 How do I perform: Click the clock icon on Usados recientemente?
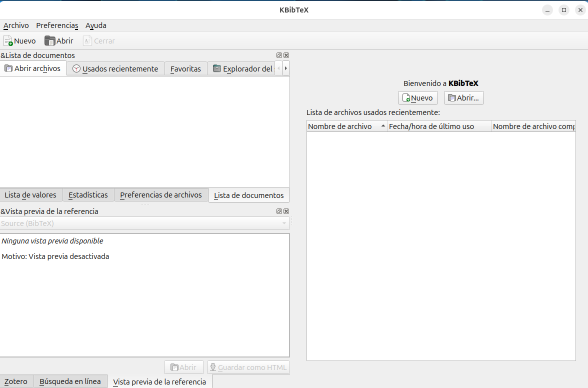pyautogui.click(x=76, y=68)
